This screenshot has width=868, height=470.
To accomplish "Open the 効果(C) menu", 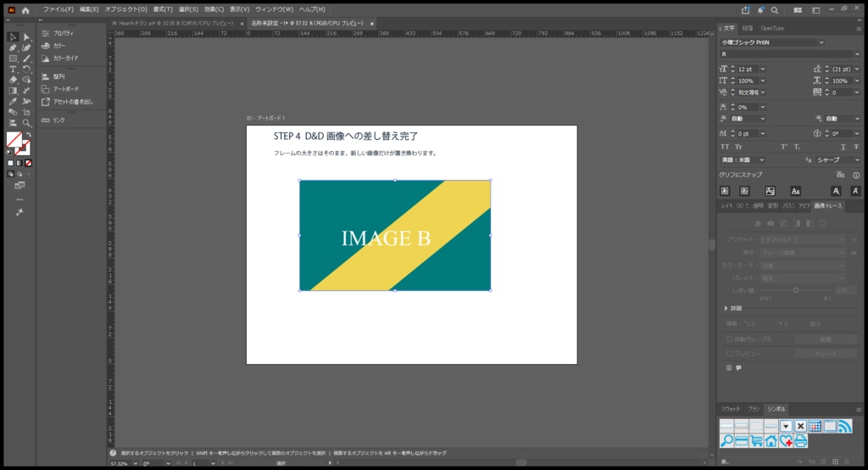I will tap(214, 9).
